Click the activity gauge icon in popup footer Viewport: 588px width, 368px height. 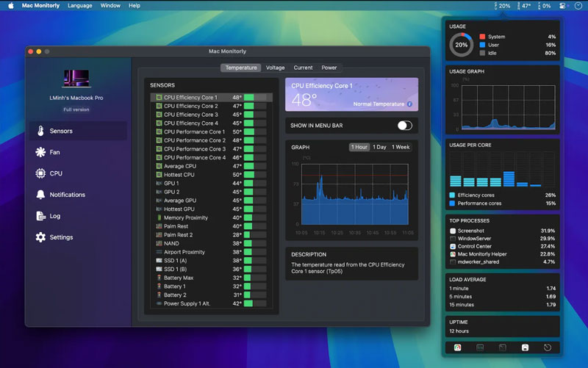pos(457,347)
